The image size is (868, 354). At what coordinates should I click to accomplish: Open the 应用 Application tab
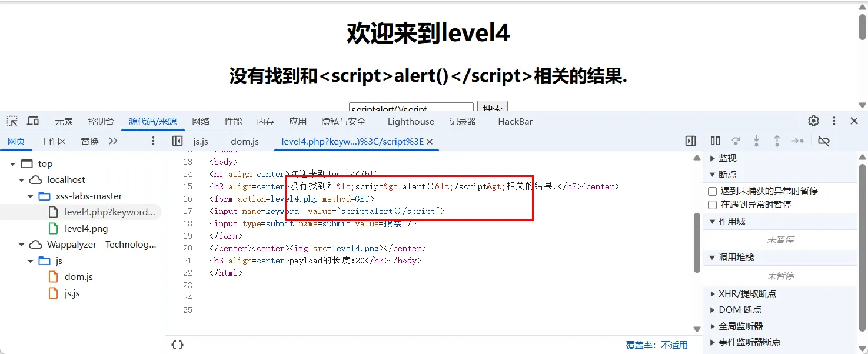298,122
